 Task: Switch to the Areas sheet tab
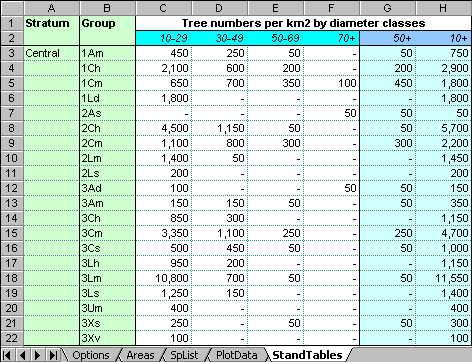click(x=140, y=355)
